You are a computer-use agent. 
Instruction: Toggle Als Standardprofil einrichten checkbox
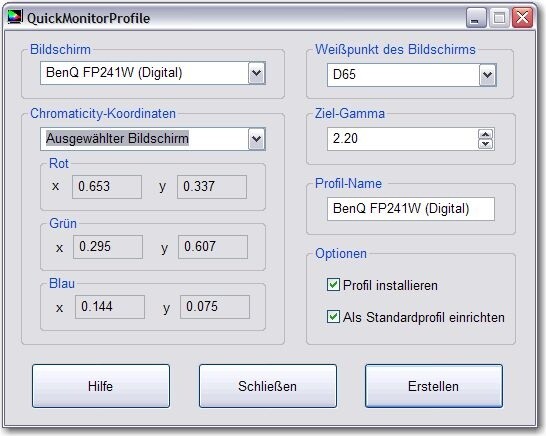tap(333, 317)
